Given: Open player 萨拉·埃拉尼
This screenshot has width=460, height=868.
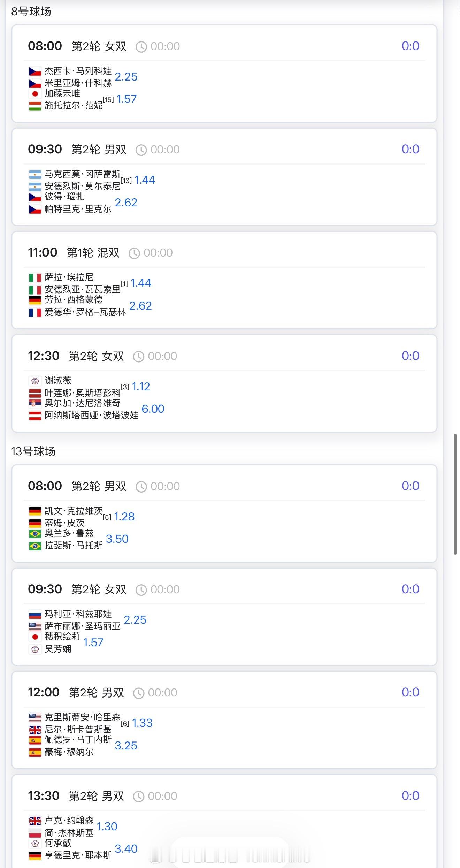Looking at the screenshot, I should 69,277.
